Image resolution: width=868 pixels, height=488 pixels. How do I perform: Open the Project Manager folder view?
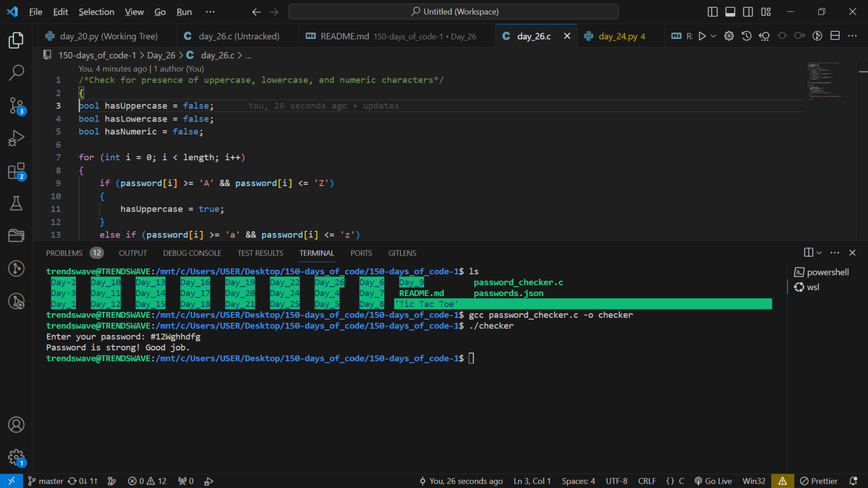coord(16,236)
